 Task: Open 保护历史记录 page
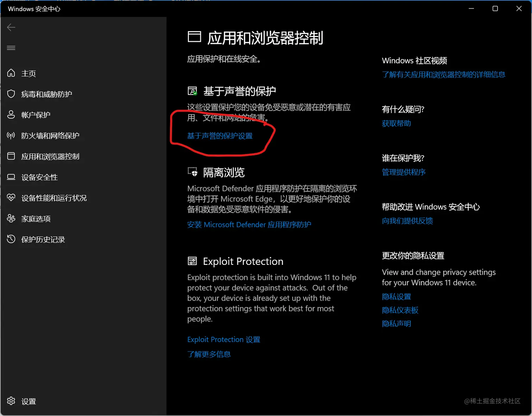(43, 240)
